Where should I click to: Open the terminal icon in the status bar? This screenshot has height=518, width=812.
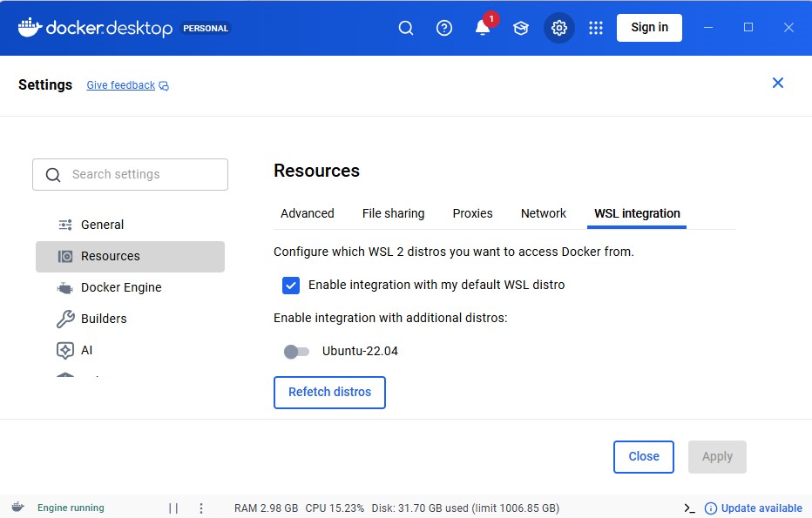pos(689,508)
